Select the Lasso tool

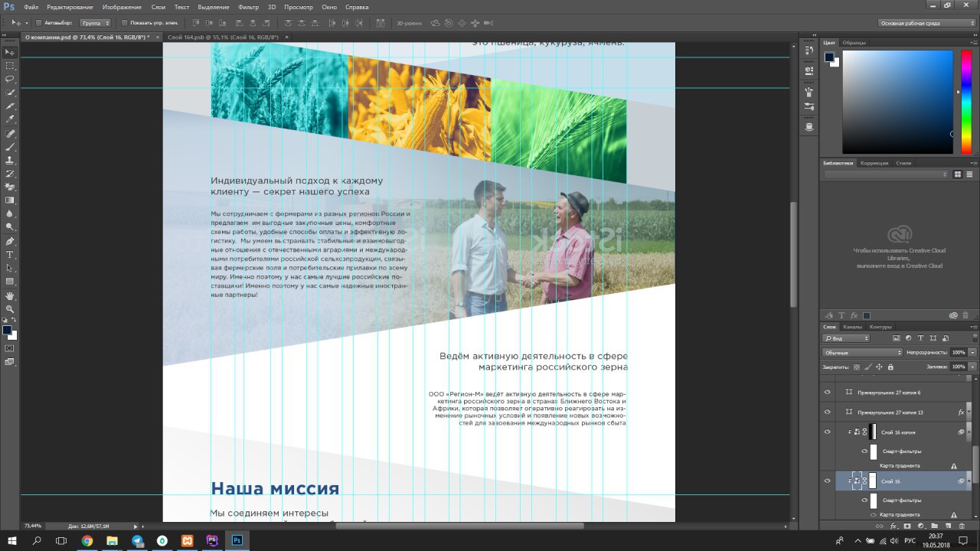pyautogui.click(x=10, y=79)
